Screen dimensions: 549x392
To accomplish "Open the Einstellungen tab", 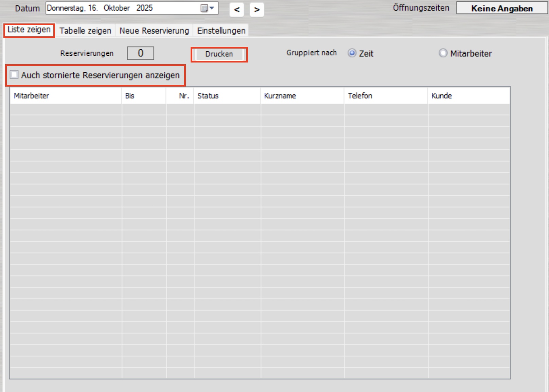I will (x=221, y=31).
